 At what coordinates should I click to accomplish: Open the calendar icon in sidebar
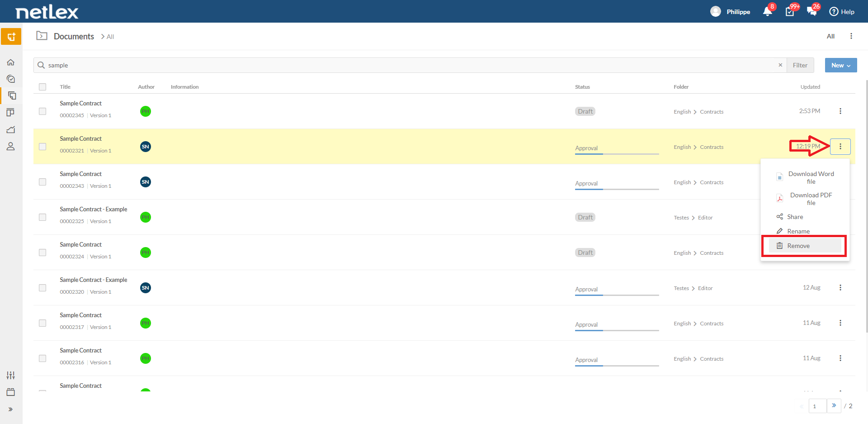click(11, 392)
